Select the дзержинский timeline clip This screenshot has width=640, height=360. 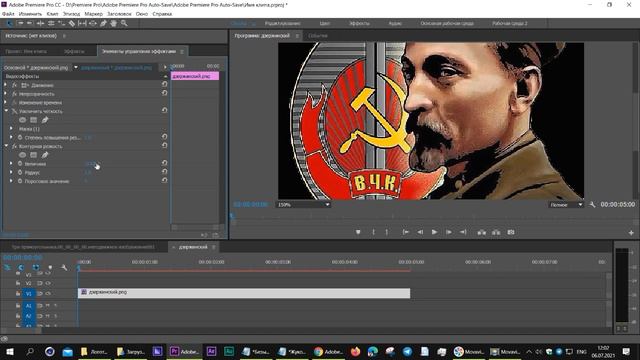pyautogui.click(x=244, y=293)
